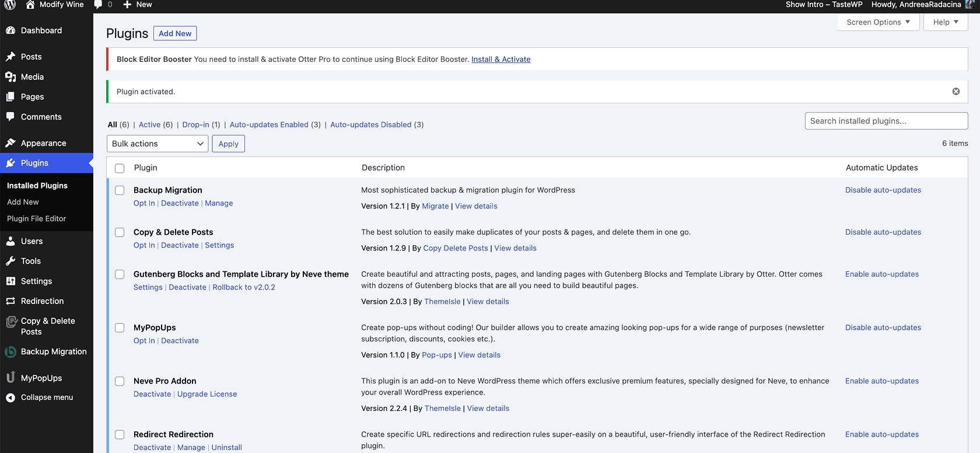Open the WordPress logo menu
The width and height of the screenshot is (980, 453).
(x=10, y=5)
